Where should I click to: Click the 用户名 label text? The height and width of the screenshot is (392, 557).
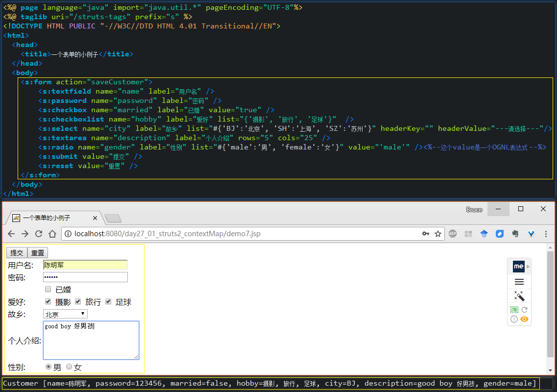click(21, 265)
